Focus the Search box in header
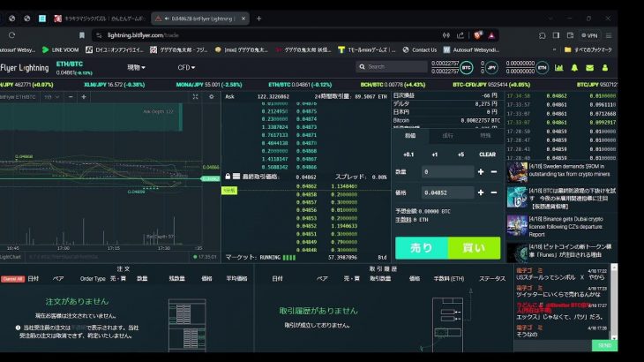The height and width of the screenshot is (362, 644). tap(392, 66)
